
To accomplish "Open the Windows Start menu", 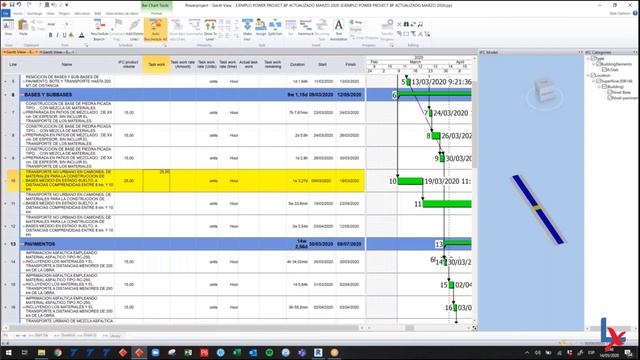I will point(8,352).
